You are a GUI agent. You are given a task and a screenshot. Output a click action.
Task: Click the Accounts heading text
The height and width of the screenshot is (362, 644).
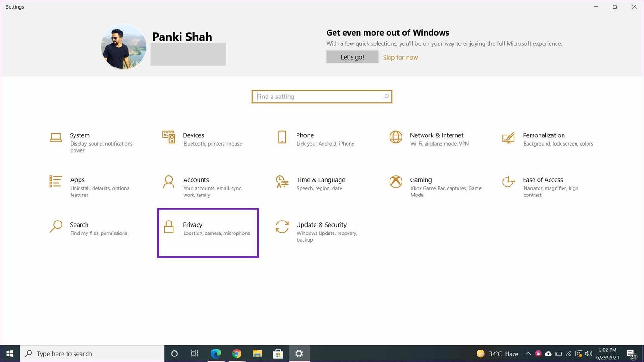coord(196,180)
